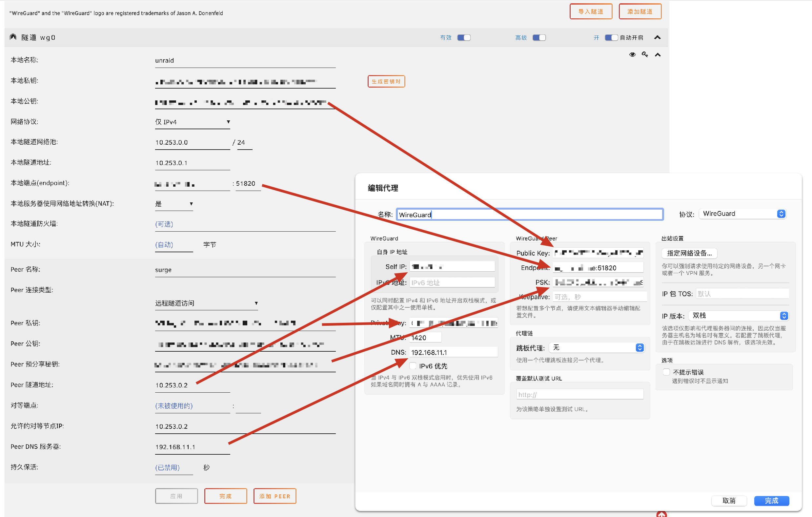Collapse the local section with the chevron under tunnel header
Image resolution: width=812 pixels, height=517 pixels.
[x=658, y=55]
